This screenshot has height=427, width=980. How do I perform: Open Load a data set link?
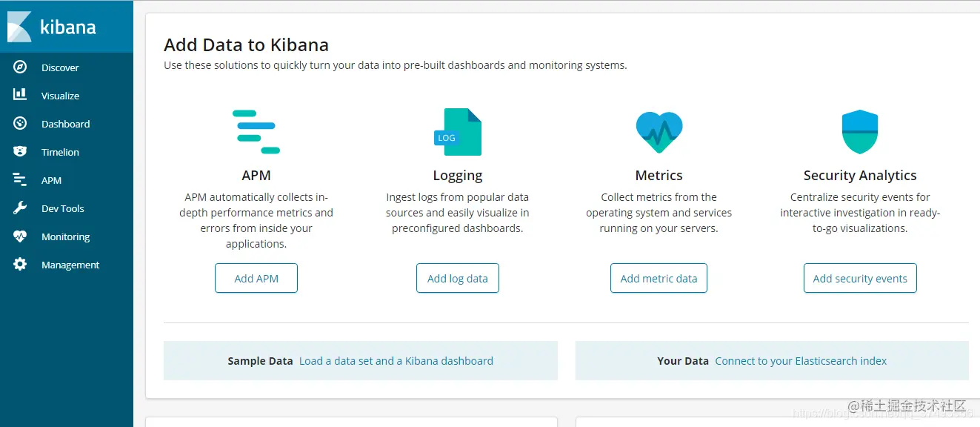pyautogui.click(x=396, y=361)
